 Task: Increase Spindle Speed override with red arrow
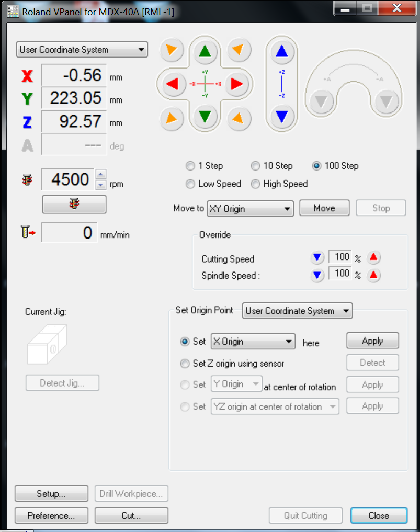tap(374, 275)
